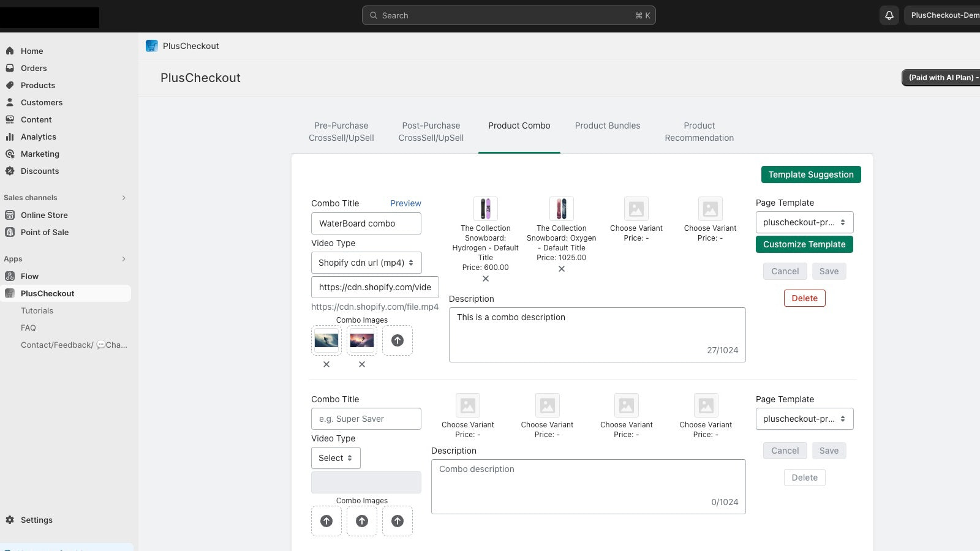Open Page Template dropdown for WaterBoard combo

tap(804, 222)
